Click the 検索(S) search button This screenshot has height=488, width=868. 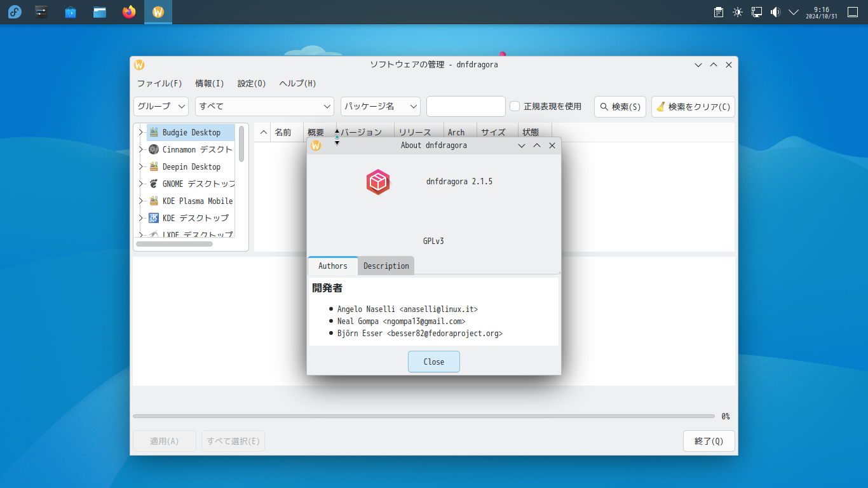tap(620, 107)
